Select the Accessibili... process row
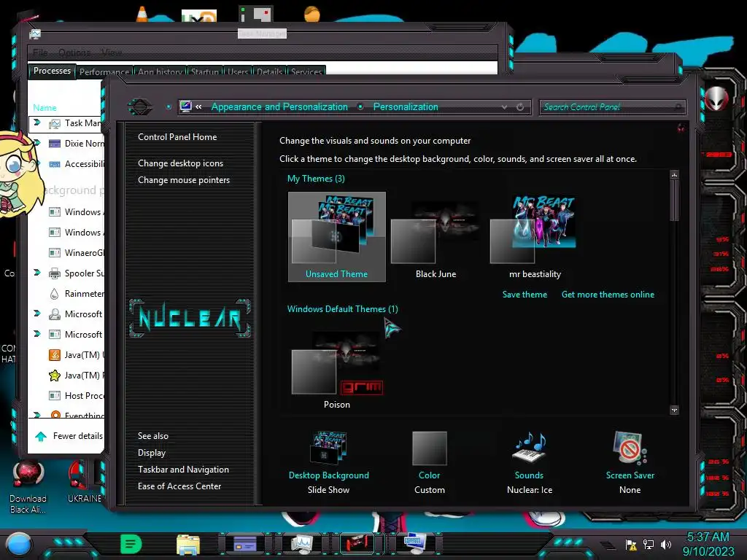The width and height of the screenshot is (747, 560). coord(75,164)
